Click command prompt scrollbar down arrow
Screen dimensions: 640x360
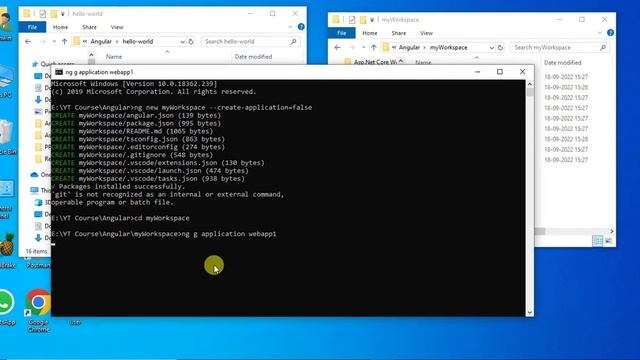click(x=529, y=313)
